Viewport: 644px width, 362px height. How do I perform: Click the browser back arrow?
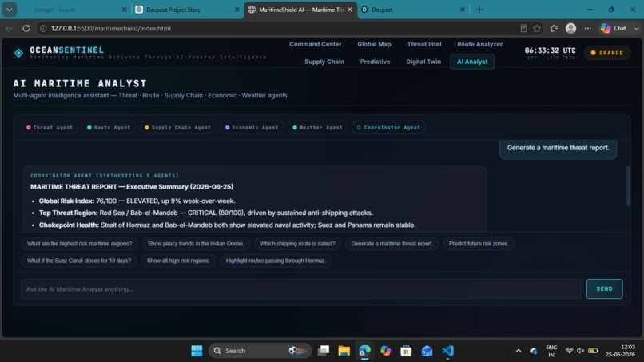(x=9, y=28)
